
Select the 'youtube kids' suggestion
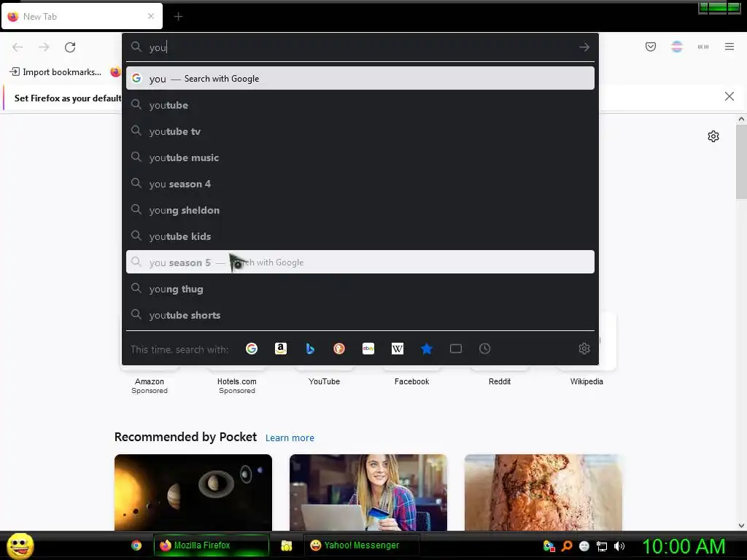click(360, 236)
